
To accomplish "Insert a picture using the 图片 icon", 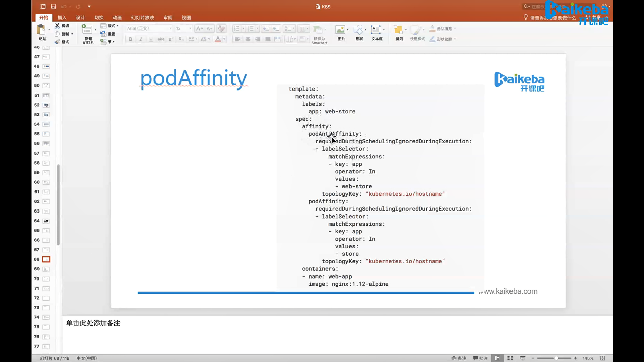I will [340, 30].
